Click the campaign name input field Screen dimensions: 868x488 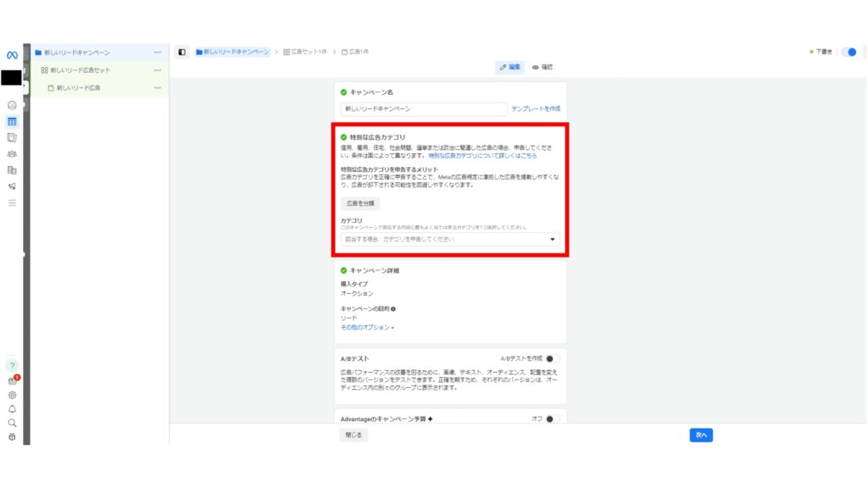point(422,108)
